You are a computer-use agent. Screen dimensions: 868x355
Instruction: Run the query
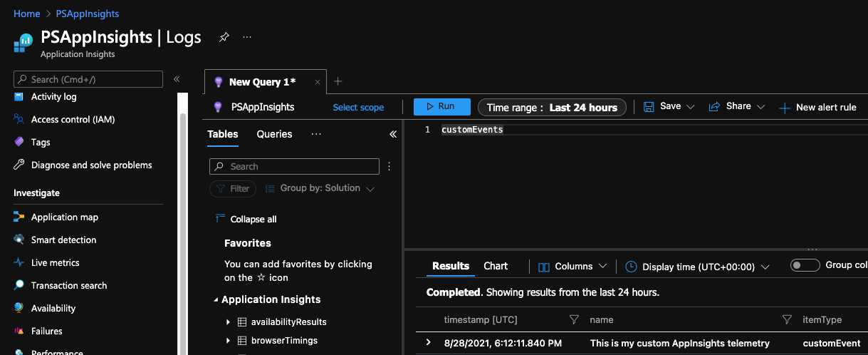(442, 107)
